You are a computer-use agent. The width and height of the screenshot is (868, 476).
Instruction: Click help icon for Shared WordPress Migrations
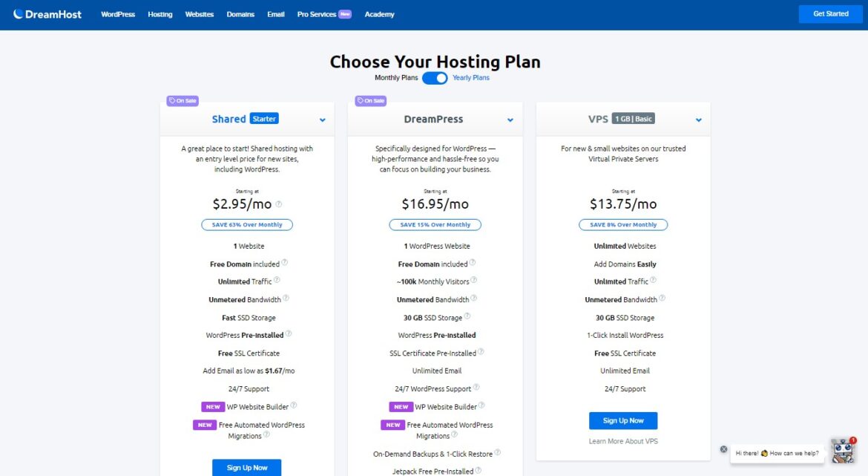click(266, 434)
